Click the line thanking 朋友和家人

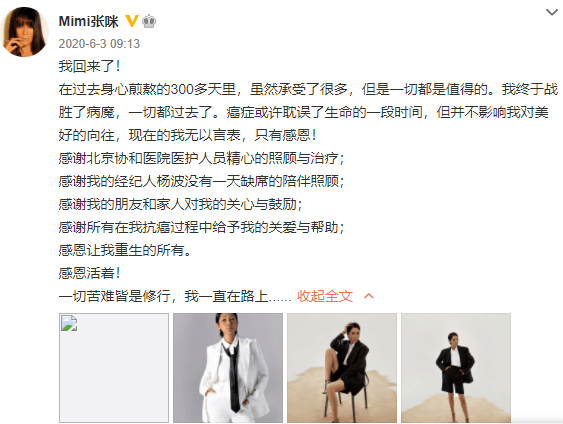[181, 204]
